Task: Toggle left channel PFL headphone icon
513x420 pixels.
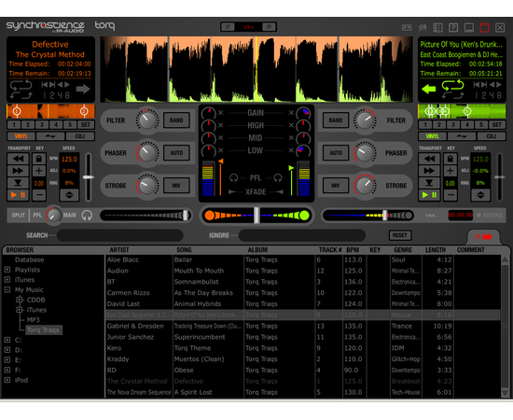Action: [x=233, y=178]
